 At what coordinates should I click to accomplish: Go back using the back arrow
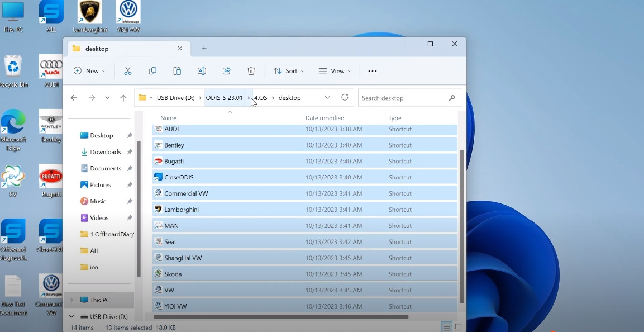pos(74,98)
